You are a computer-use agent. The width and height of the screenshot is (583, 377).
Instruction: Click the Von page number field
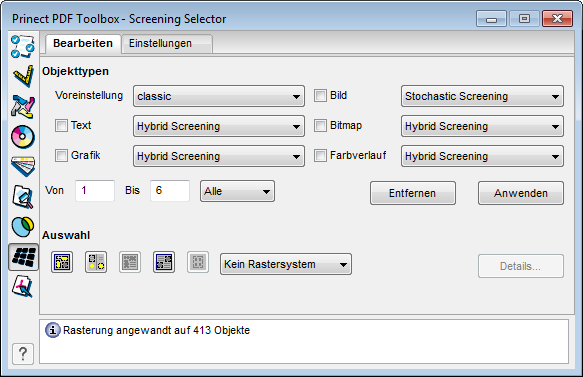(95, 191)
